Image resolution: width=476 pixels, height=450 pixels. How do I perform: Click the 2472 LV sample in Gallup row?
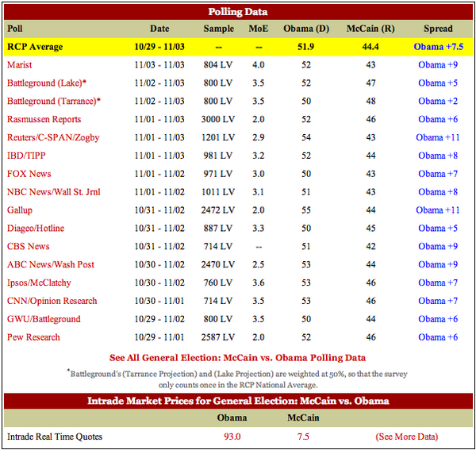pyautogui.click(x=218, y=210)
